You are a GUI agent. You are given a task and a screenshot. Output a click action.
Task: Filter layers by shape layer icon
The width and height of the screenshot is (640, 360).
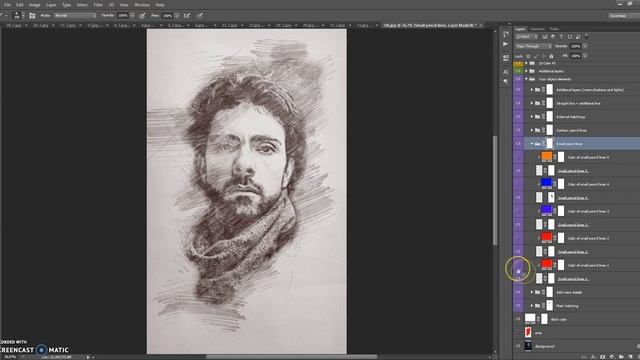(x=570, y=37)
